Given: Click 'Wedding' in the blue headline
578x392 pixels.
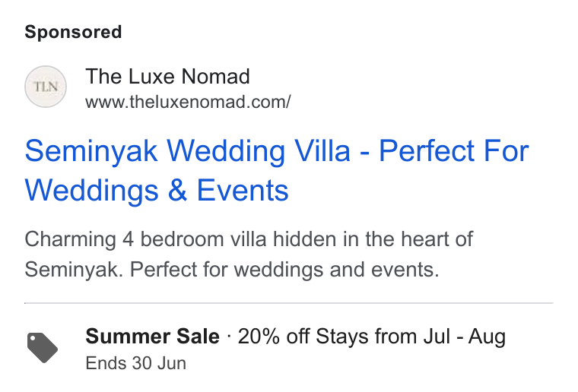Looking at the screenshot, I should 227,151.
